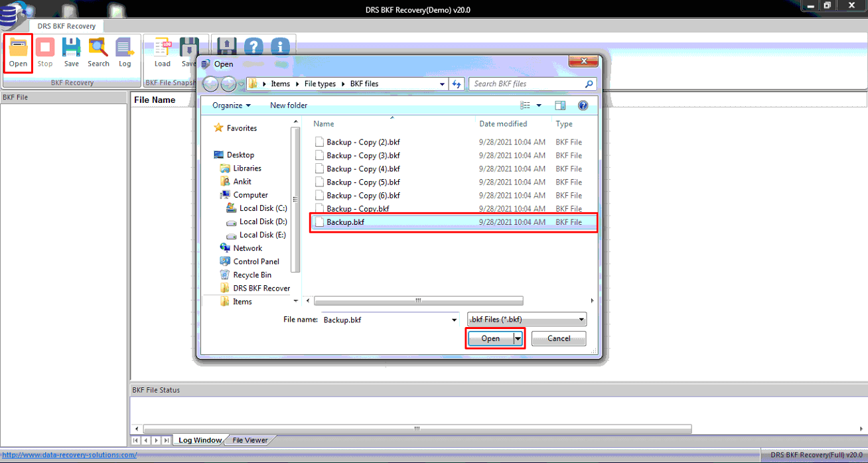Click the back navigation arrow in Open dialog
The height and width of the screenshot is (463, 868).
[210, 84]
